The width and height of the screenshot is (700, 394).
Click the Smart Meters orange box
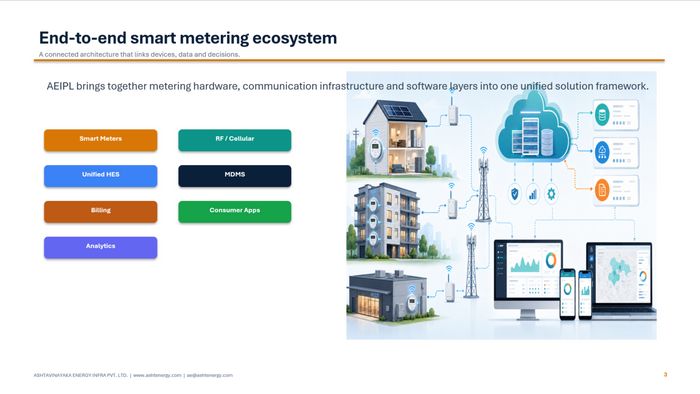[x=100, y=140]
